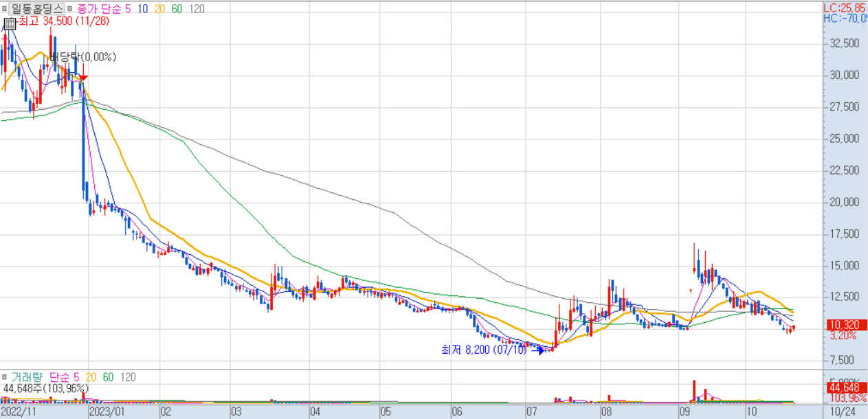Click the 2022/11 date axis label

[18, 412]
